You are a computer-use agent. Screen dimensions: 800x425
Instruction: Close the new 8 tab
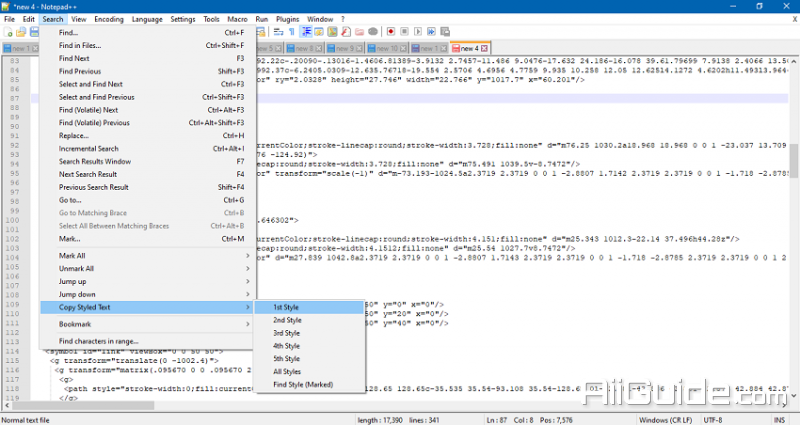tap(319, 48)
